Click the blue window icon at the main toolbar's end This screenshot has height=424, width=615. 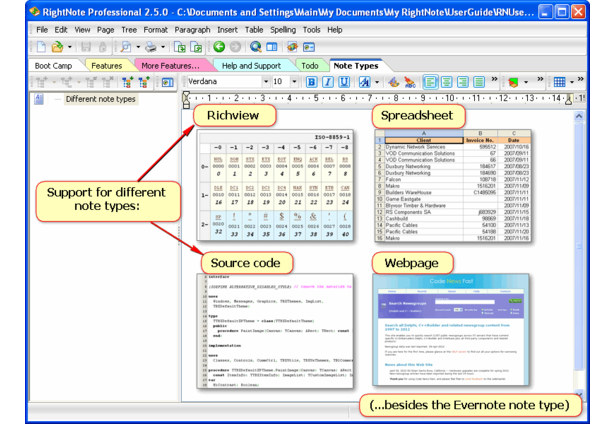tap(309, 47)
